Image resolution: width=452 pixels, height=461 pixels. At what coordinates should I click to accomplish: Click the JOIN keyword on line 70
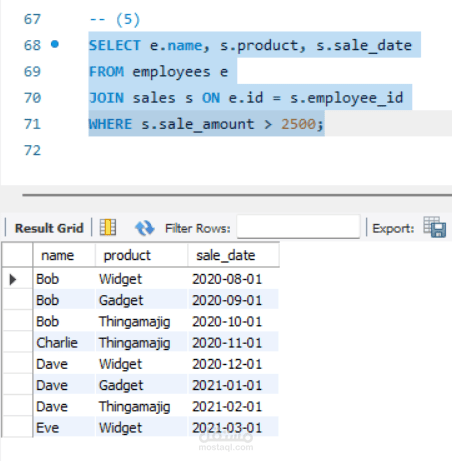coord(106,98)
